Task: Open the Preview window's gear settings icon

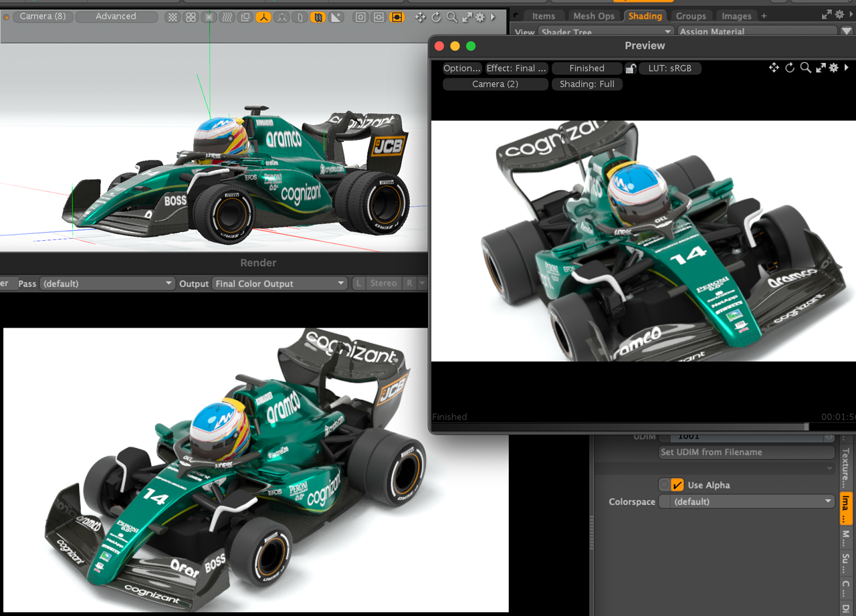Action: (x=833, y=68)
